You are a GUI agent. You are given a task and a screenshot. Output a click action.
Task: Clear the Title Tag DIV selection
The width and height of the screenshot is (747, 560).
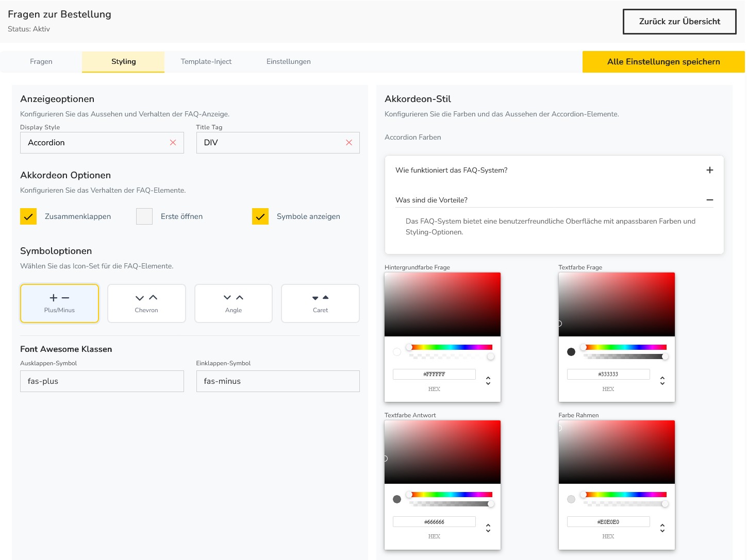[x=349, y=143]
